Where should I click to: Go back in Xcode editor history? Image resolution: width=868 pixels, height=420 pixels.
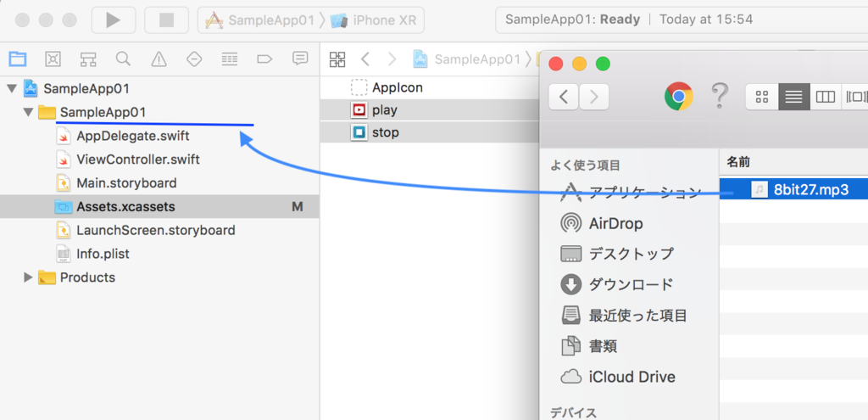[364, 59]
